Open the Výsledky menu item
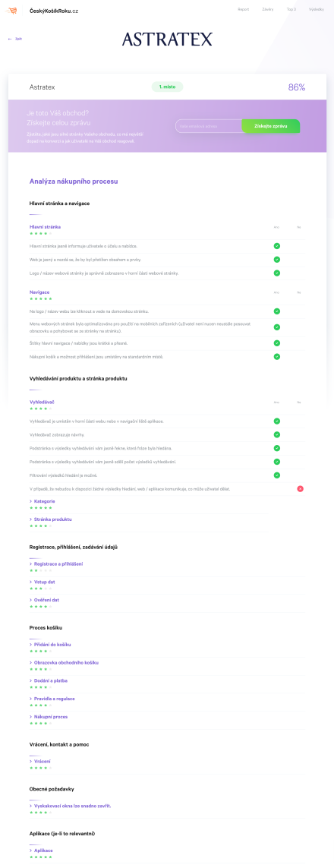This screenshot has width=334, height=868. [317, 9]
